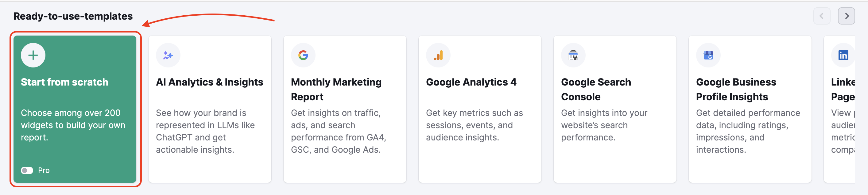The image size is (868, 195).
Task: Click the LinkedIn logo icon
Action: (843, 55)
